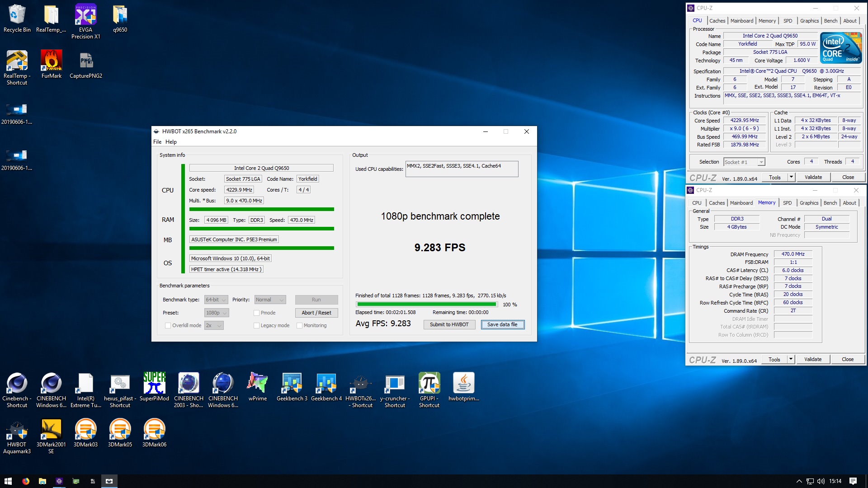Open About tab in lower CPU-Z

849,203
